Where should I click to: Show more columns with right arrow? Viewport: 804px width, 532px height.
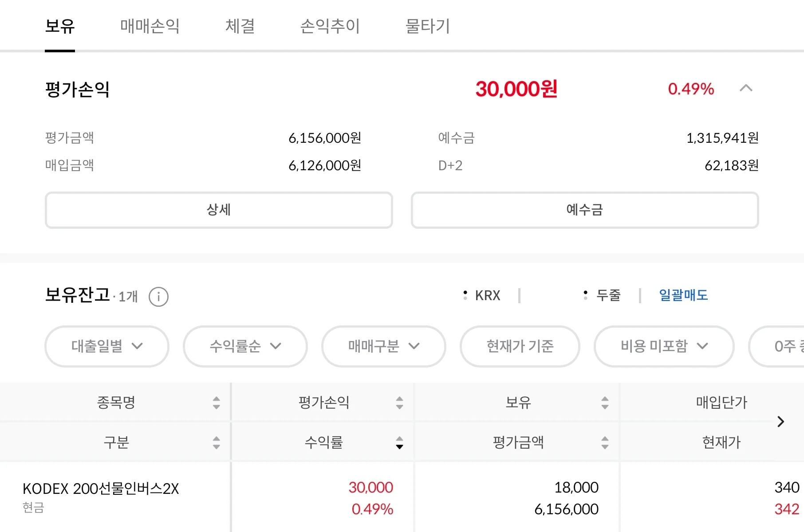(781, 422)
